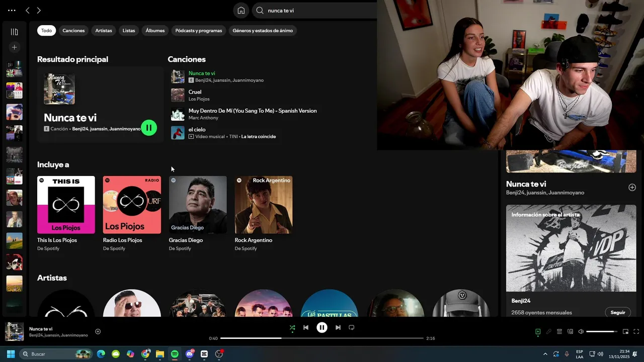This screenshot has height=362, width=644.
Task: Click the taskbar Buscar search box
Action: point(56,354)
